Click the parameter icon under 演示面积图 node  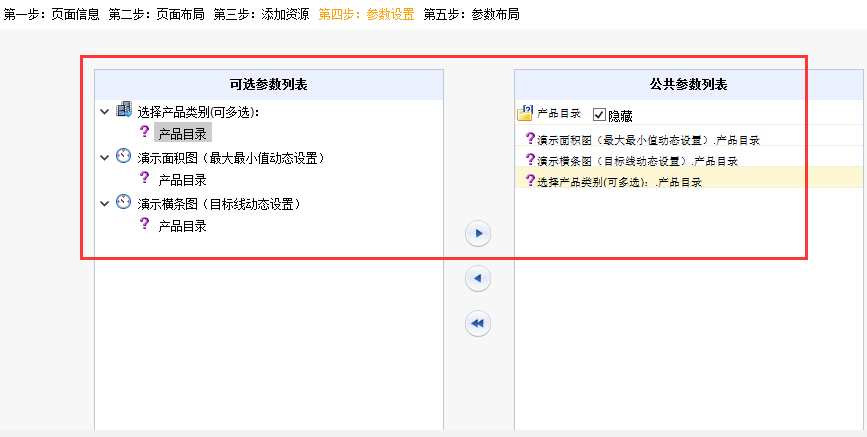click(x=144, y=178)
